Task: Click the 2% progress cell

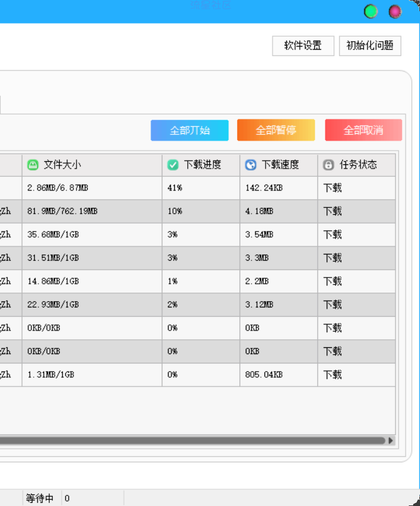Action: [201, 304]
